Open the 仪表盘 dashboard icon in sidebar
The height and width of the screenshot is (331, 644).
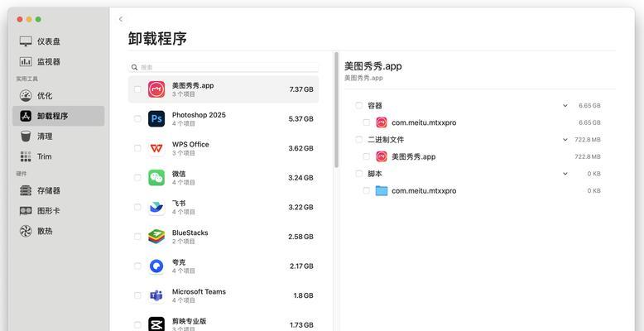tap(26, 41)
